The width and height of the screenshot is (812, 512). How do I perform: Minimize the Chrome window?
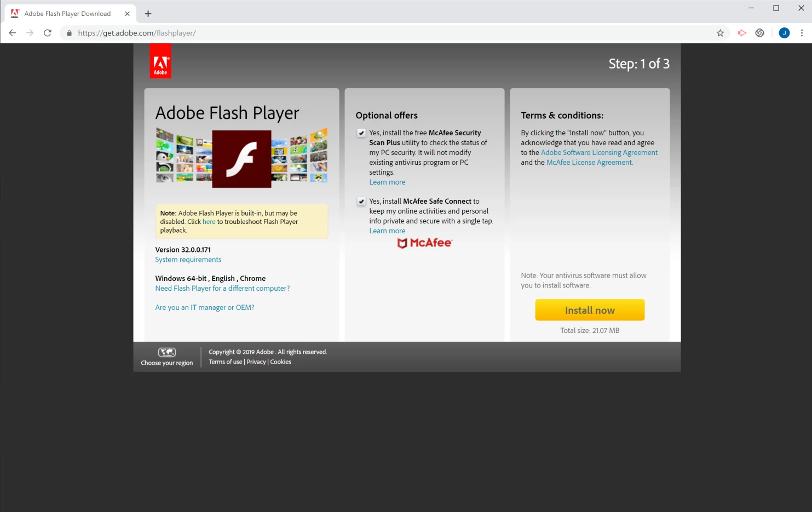pos(751,8)
